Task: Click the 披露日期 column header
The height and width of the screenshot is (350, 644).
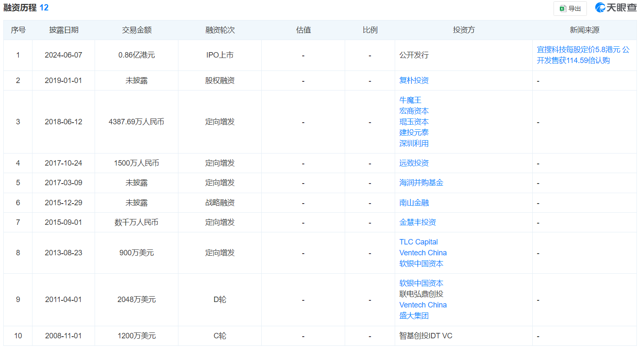Action: coord(64,30)
